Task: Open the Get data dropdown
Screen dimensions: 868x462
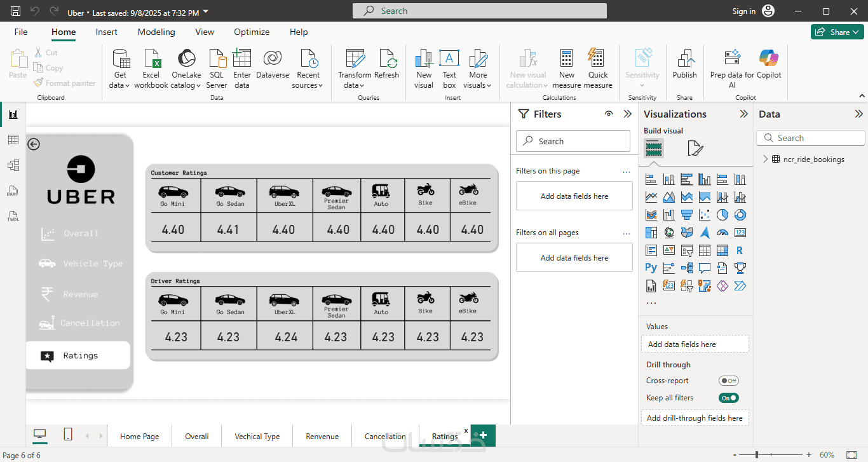Action: click(x=119, y=85)
